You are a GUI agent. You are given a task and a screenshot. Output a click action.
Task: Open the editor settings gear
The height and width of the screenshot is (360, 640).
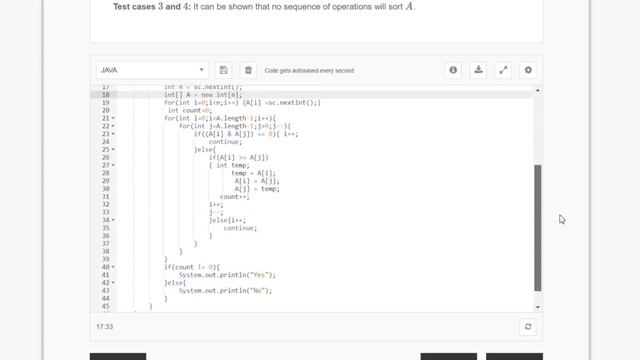528,70
